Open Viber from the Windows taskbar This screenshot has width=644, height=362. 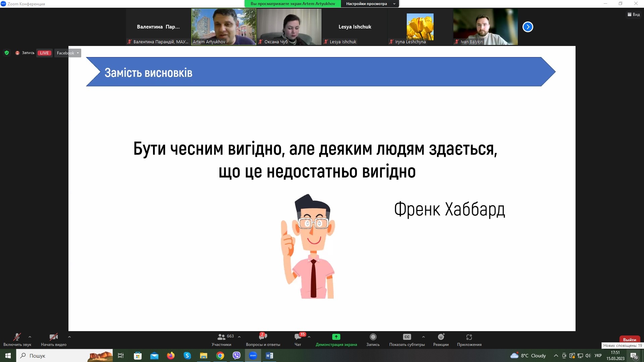[x=237, y=356]
